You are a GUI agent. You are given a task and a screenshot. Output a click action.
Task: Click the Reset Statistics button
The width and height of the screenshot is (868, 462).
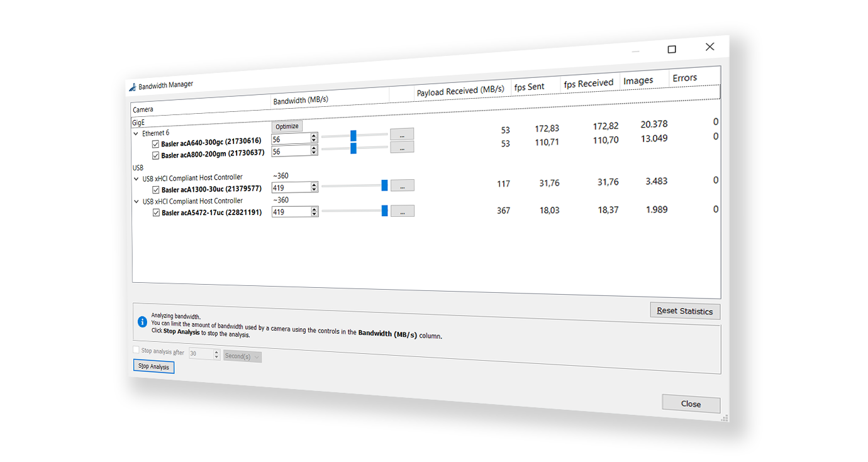click(x=685, y=311)
